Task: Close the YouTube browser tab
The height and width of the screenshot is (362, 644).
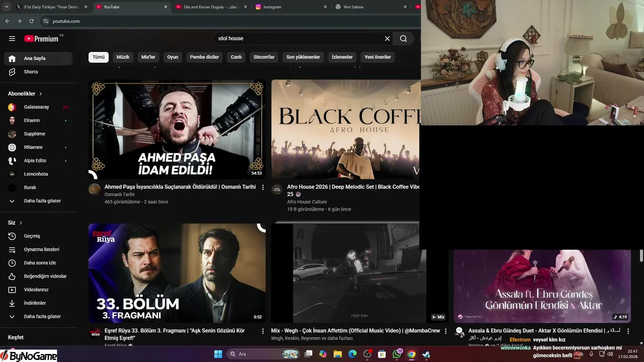Action: click(x=166, y=7)
